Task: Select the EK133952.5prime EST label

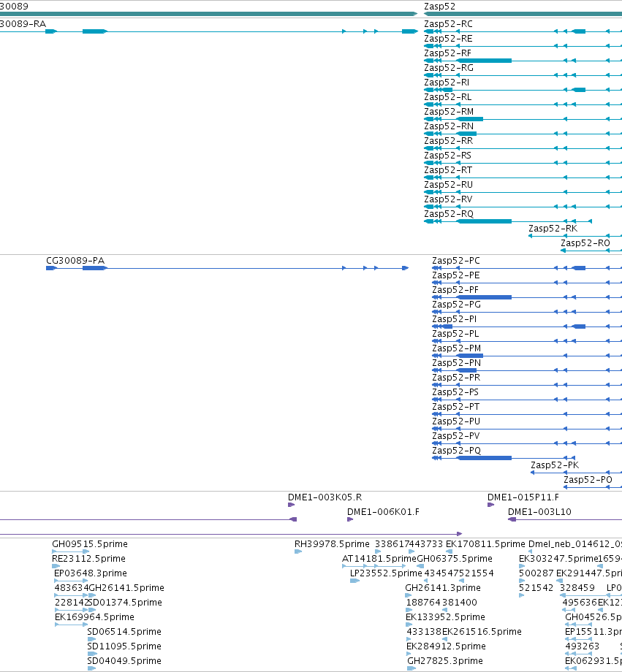Action: click(x=445, y=616)
